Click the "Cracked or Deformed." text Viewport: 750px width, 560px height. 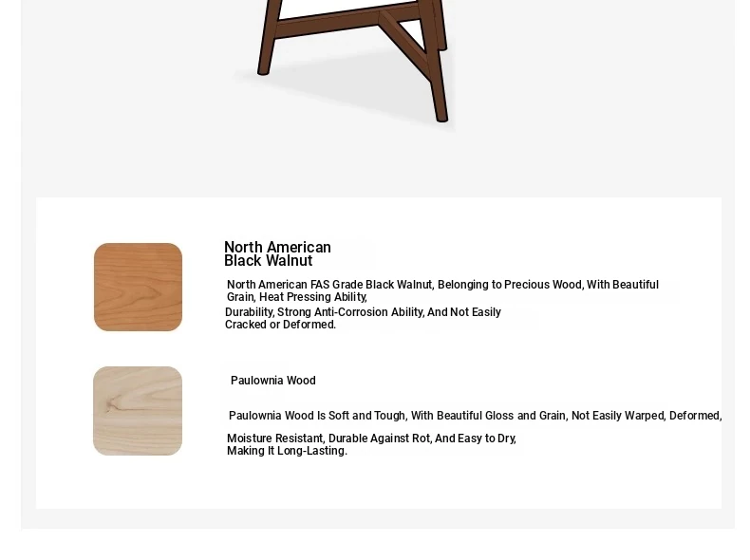tap(281, 325)
